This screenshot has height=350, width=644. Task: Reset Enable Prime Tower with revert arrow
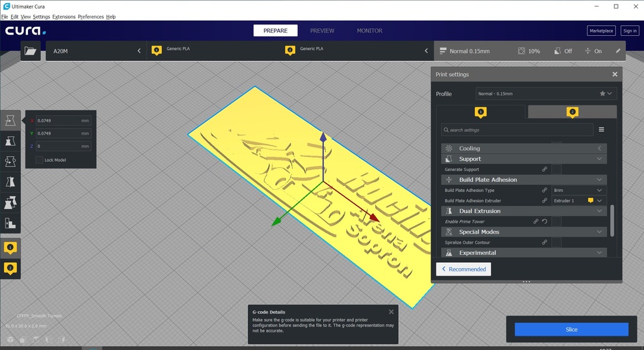[x=544, y=222]
